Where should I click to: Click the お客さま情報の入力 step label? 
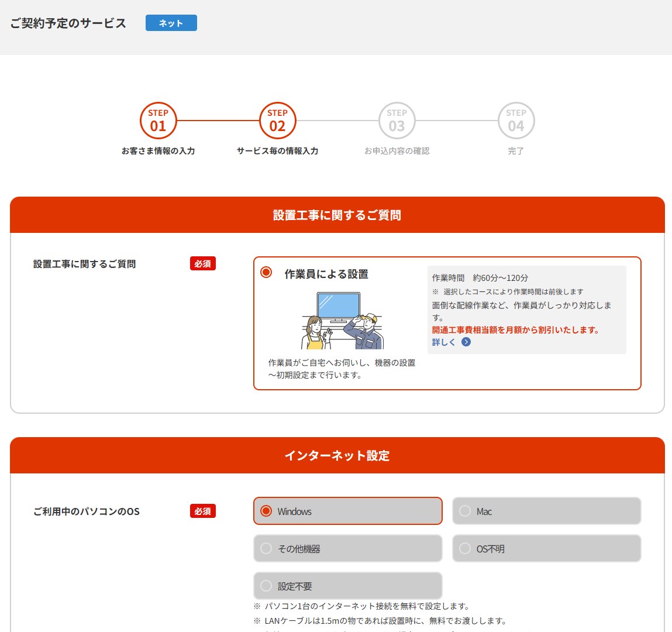[x=158, y=151]
